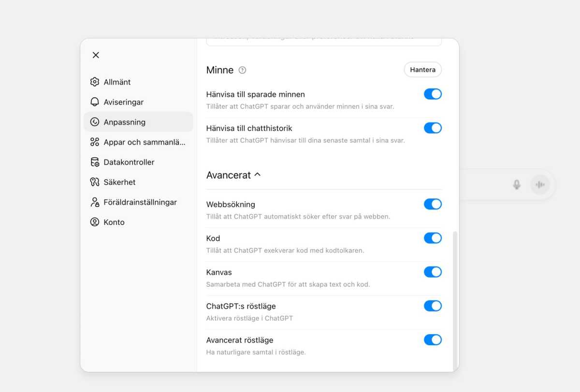Click the Appar och sammanlänkningar grid icon
580x392 pixels.
pyautogui.click(x=95, y=142)
